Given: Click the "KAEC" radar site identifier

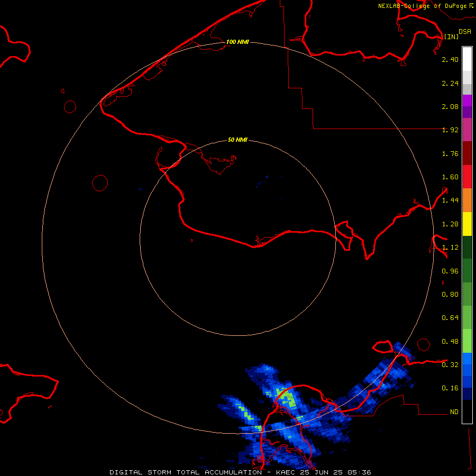Looking at the screenshot, I should [x=286, y=472].
